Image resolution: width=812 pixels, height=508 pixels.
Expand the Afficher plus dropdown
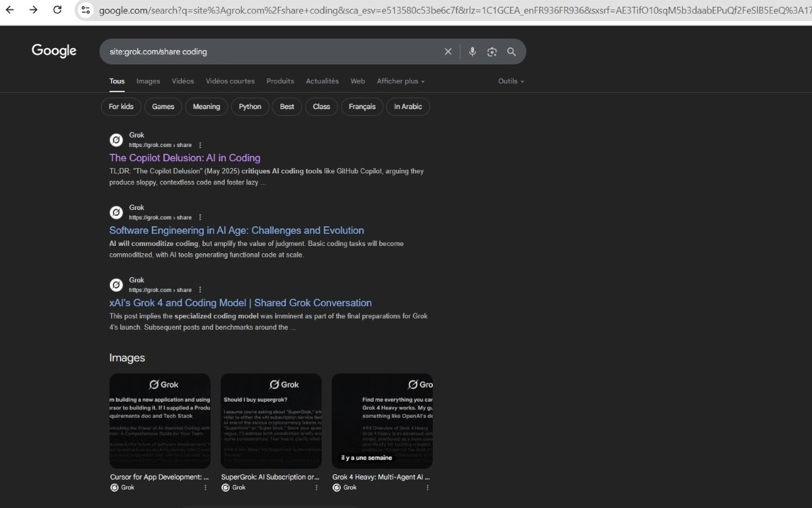coord(400,81)
